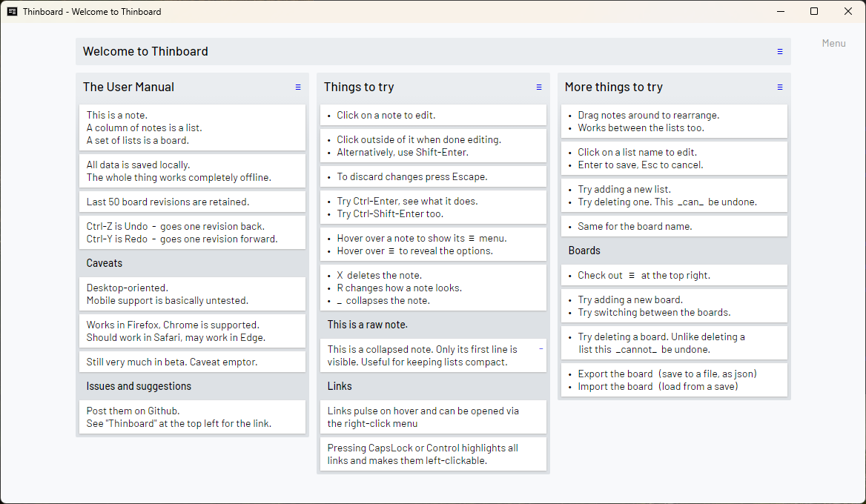Select the 'Desktop-oriented.' note
This screenshot has width=866, height=504.
coord(192,294)
